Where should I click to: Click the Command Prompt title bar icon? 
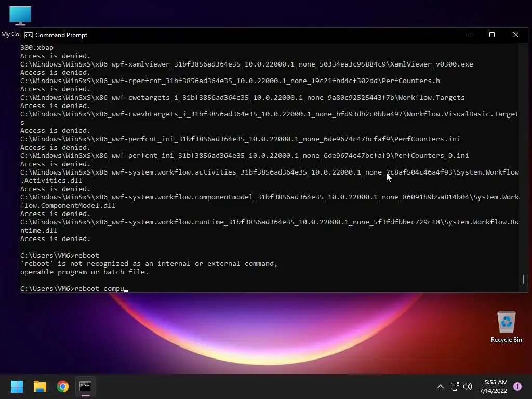pos(29,35)
